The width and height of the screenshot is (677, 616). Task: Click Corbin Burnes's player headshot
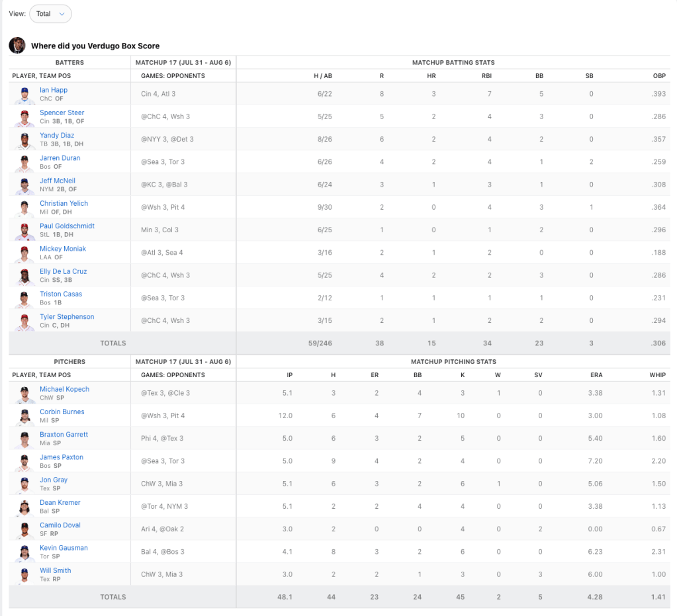(24, 416)
